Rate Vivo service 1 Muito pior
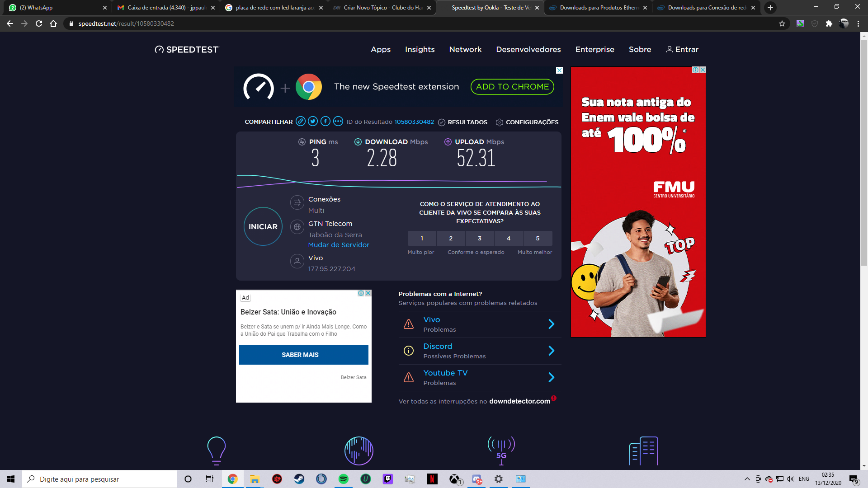This screenshot has width=868, height=488. click(x=422, y=238)
